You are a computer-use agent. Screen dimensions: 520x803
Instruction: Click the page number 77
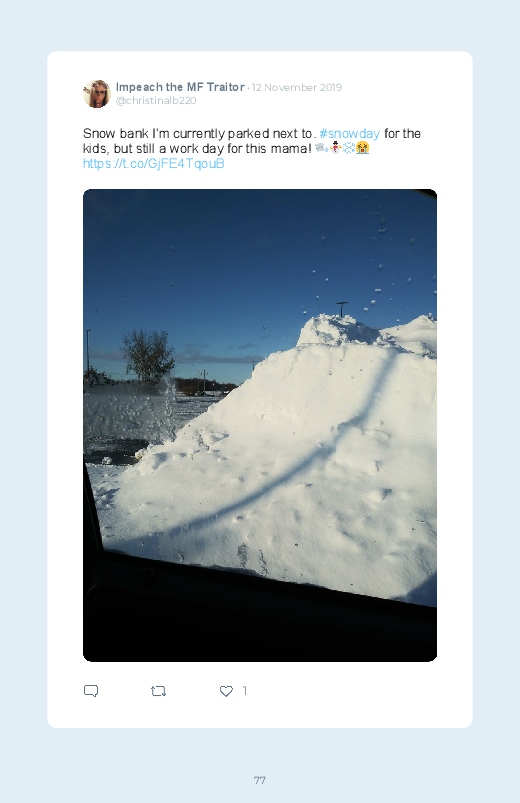pyautogui.click(x=260, y=780)
